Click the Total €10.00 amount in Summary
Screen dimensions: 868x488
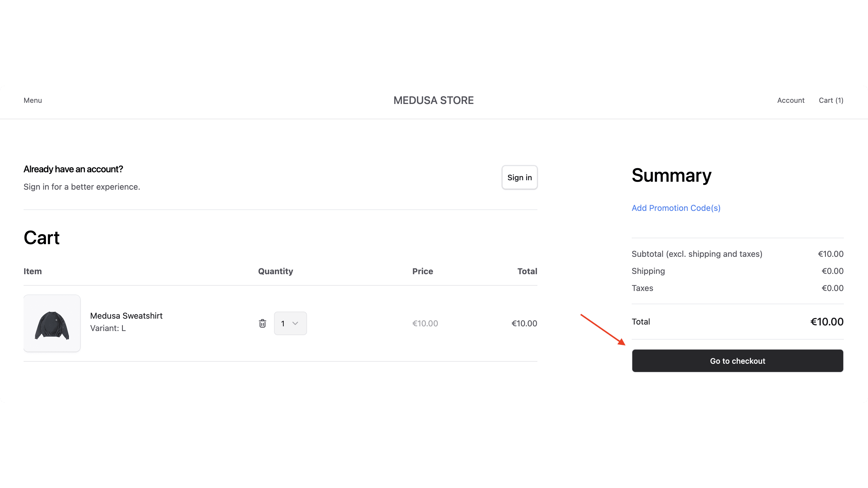point(827,322)
